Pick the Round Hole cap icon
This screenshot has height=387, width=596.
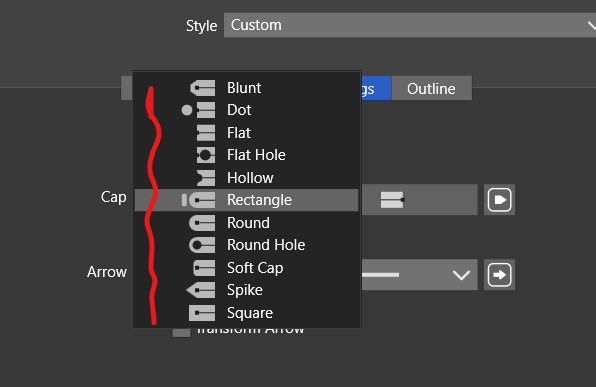click(x=202, y=245)
